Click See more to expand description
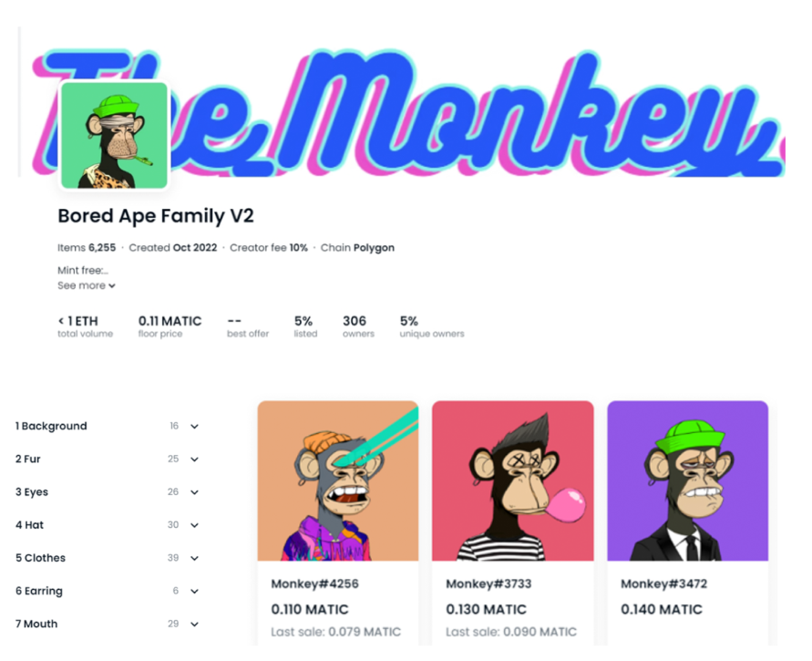 (86, 285)
